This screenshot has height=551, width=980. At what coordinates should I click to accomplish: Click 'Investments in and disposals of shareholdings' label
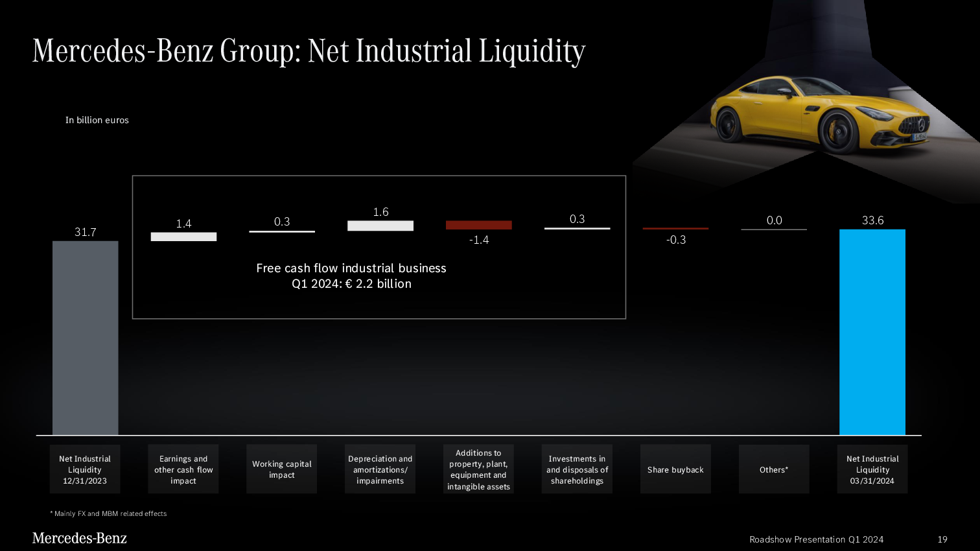pyautogui.click(x=577, y=469)
